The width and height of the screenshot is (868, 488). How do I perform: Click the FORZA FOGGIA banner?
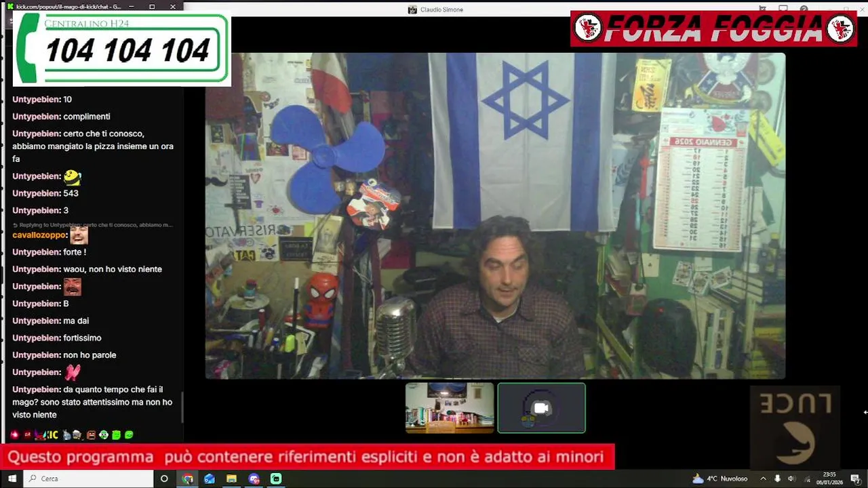tap(714, 28)
